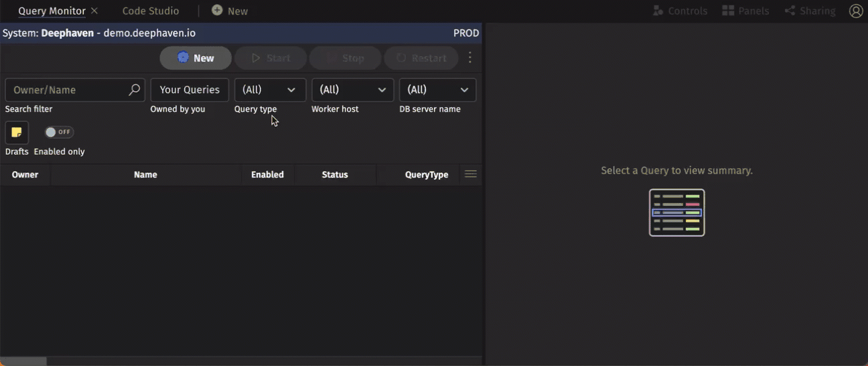Click the query summary placeholder illustration
This screenshot has height=366, width=868.
click(676, 212)
